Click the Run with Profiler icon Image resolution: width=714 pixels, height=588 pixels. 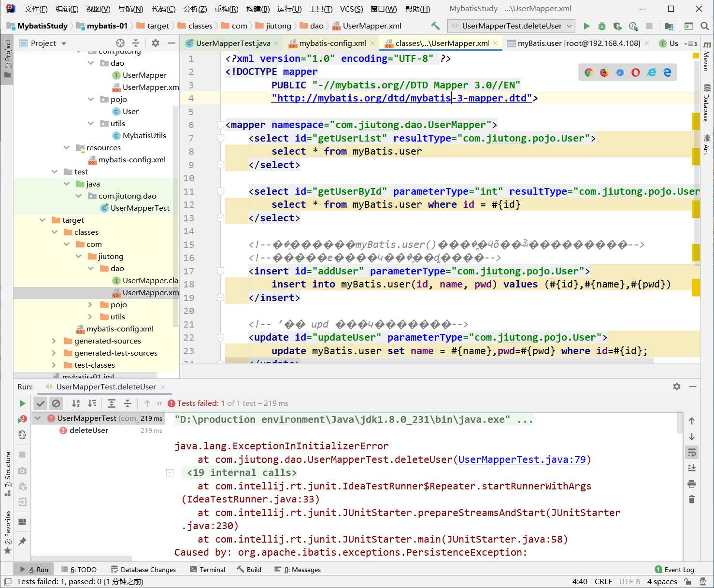tap(633, 26)
